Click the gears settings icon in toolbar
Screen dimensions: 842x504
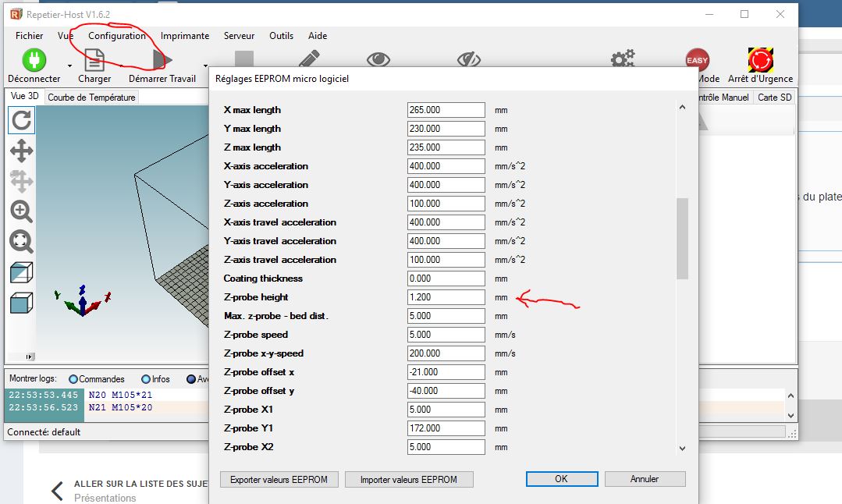click(623, 59)
